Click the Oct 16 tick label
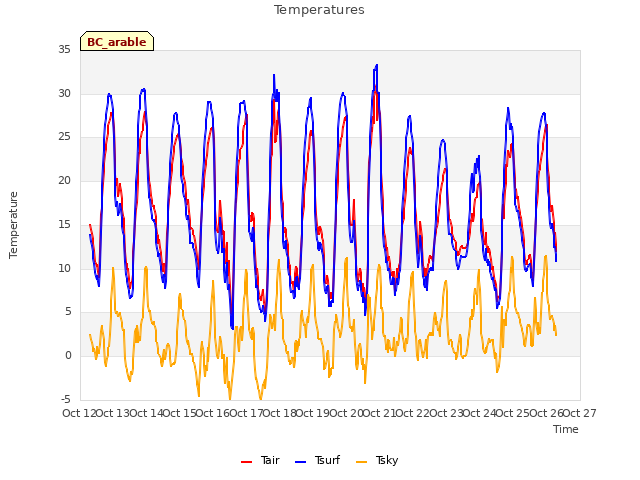The height and width of the screenshot is (480, 640). pyautogui.click(x=213, y=413)
